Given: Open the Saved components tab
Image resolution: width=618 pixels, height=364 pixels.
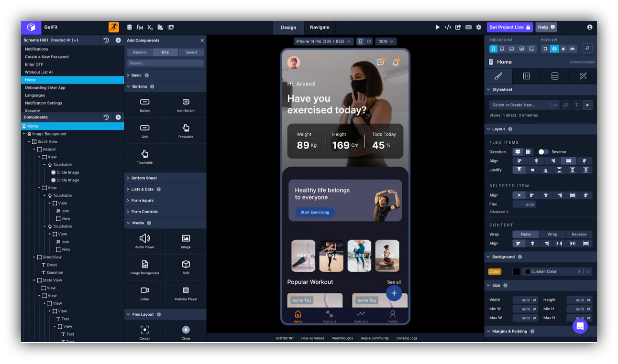Looking at the screenshot, I should click(x=191, y=52).
